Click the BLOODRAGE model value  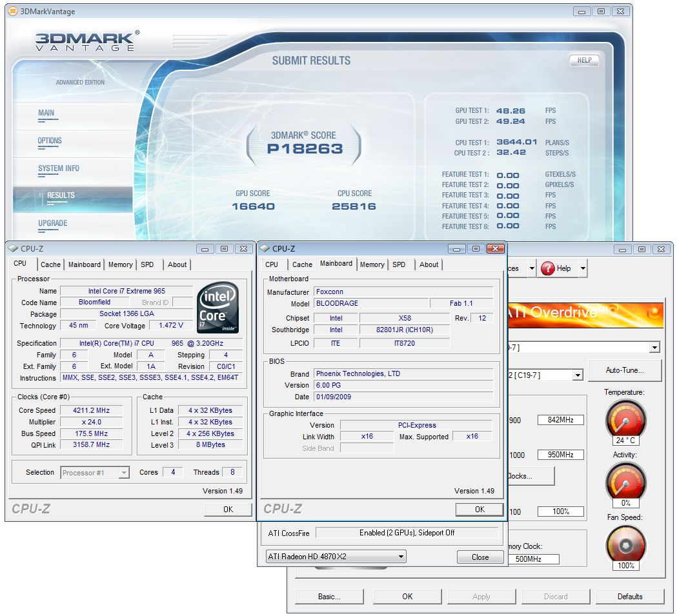371,303
